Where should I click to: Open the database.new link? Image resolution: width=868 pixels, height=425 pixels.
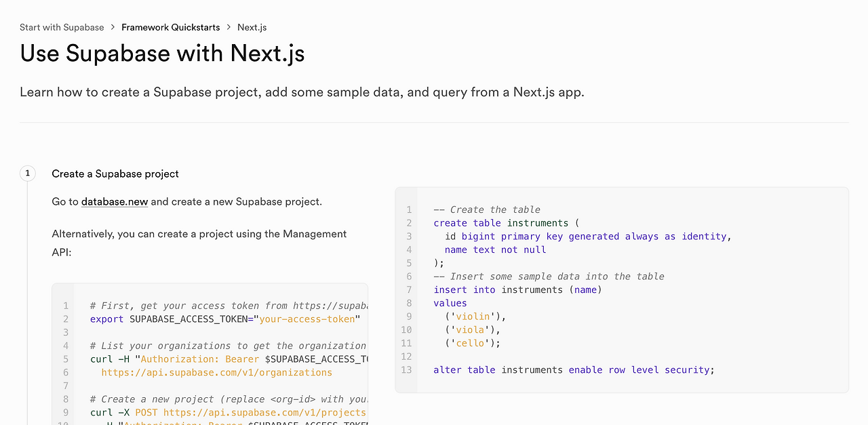pos(115,201)
